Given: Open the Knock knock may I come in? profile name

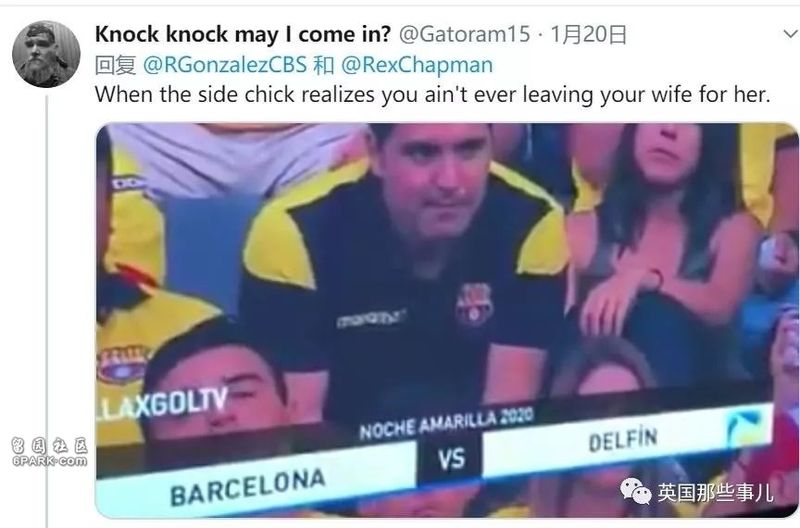Looking at the screenshot, I should [242, 35].
